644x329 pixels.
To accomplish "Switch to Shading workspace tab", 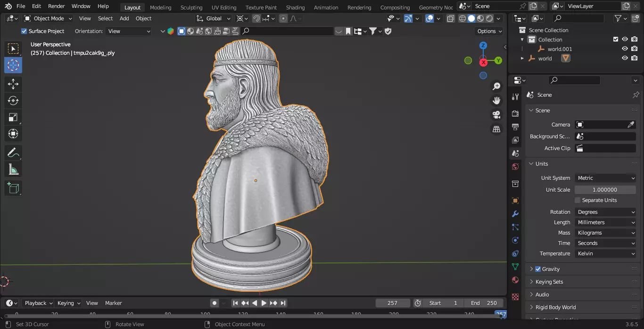I will 295,8.
